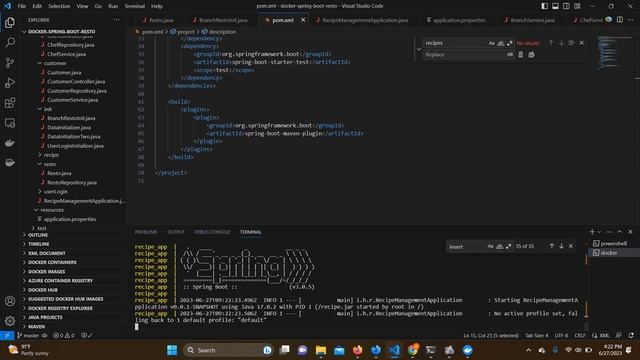Screen dimensions: 640x360
Task: Open the Accounts menu icon
Action: click(x=10, y=301)
